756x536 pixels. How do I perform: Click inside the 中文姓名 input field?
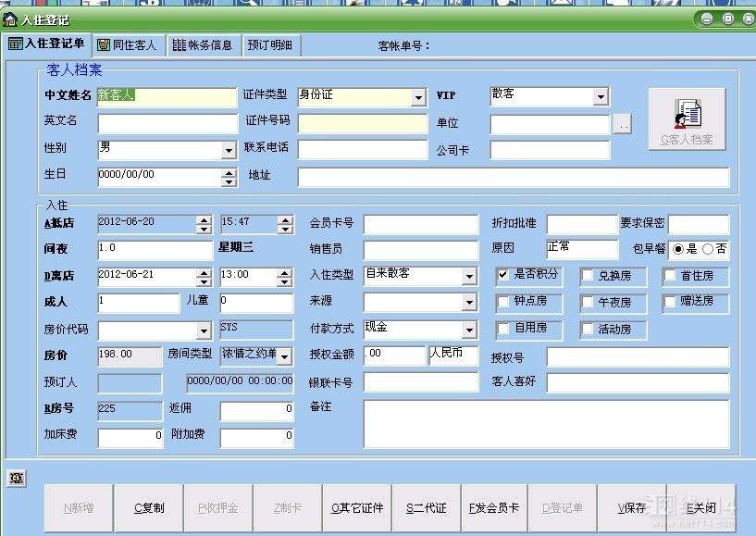coord(167,97)
